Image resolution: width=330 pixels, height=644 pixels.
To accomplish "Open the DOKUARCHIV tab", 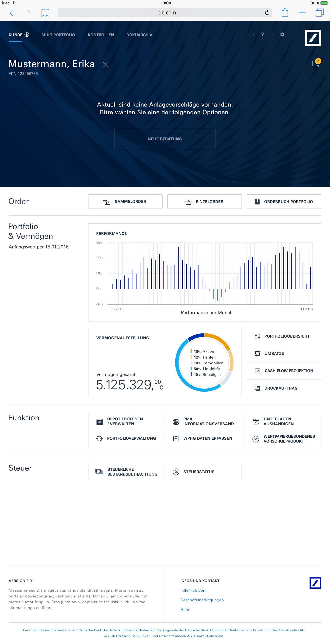I will point(139,35).
